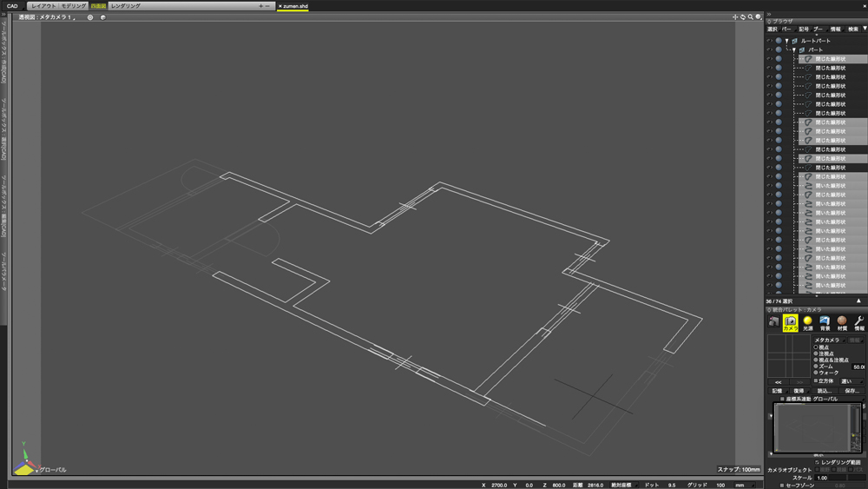Click the 復帰 button

(x=799, y=391)
